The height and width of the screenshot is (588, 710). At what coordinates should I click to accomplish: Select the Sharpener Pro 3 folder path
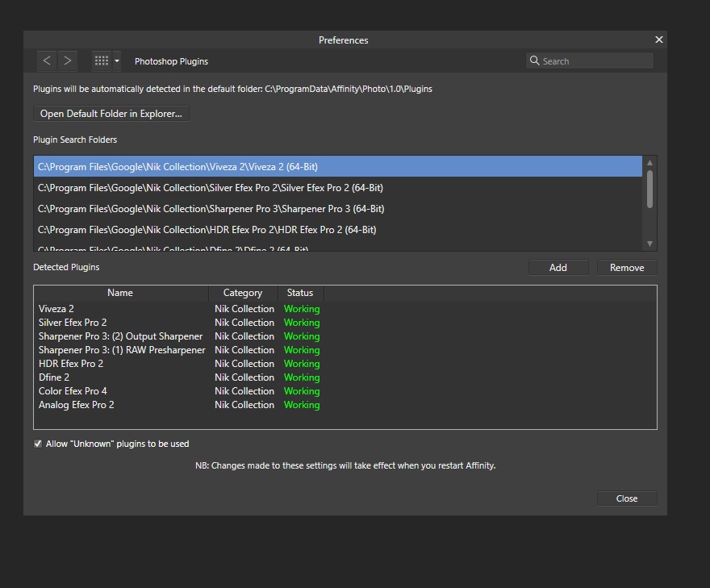click(x=211, y=209)
